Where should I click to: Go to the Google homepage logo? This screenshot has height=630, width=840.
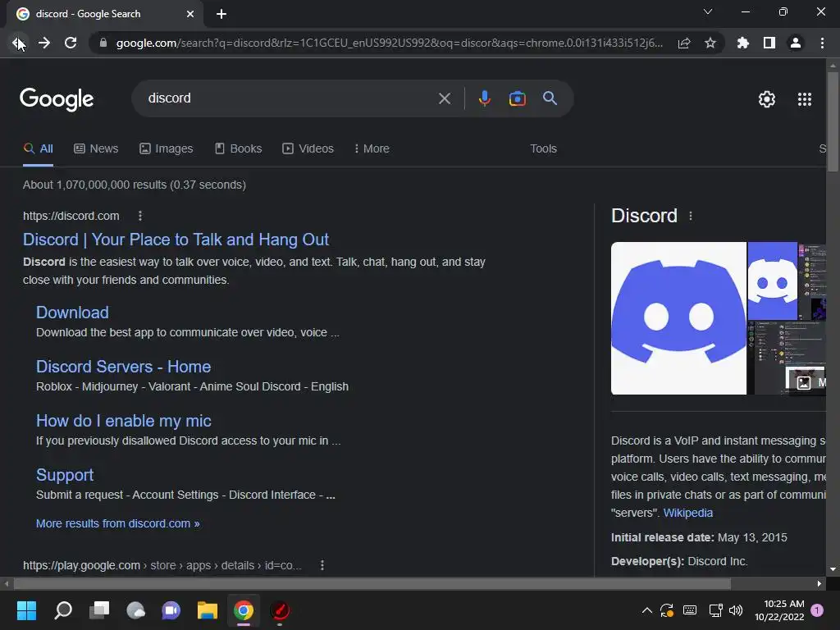(x=57, y=99)
